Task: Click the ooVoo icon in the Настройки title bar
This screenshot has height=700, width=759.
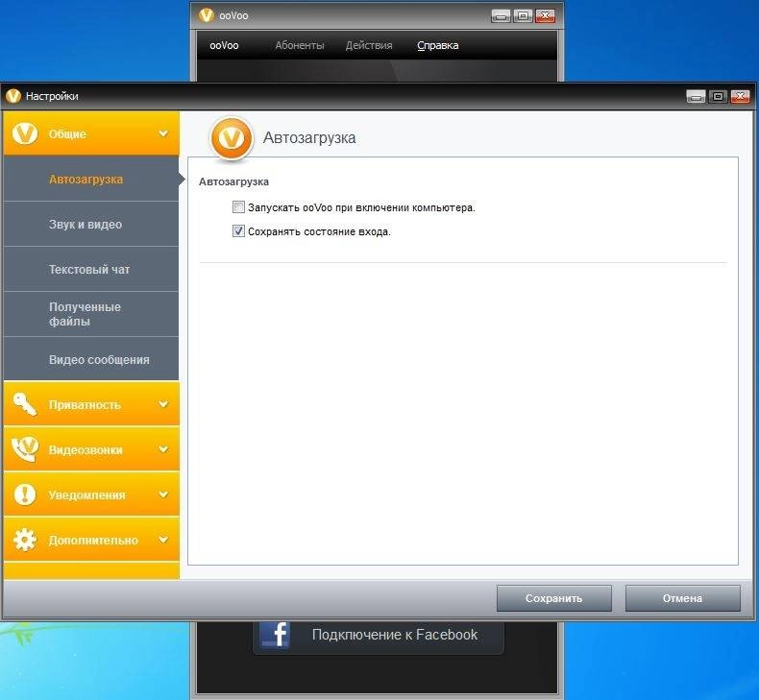Action: (13, 96)
